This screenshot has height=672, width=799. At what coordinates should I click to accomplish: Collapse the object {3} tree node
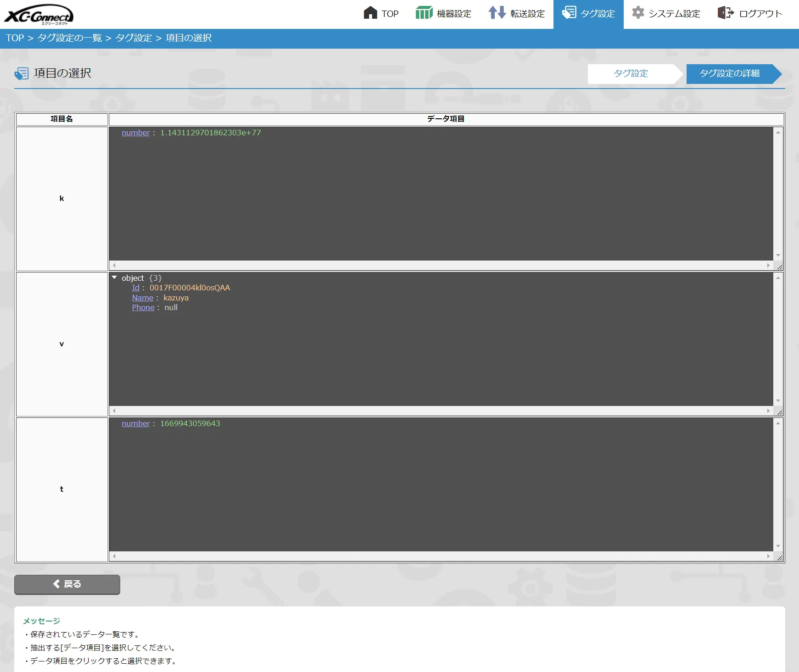coord(115,278)
